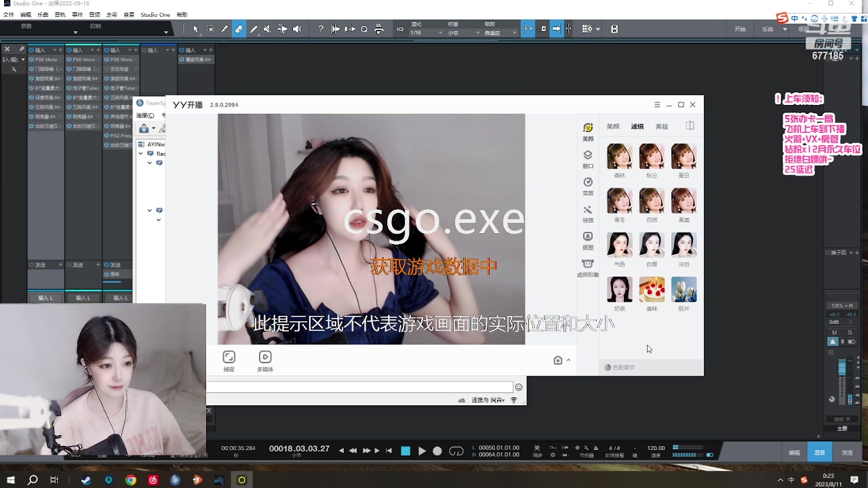Select the 滤镜 tab in YY开播
This screenshot has height=488, width=868.
(637, 127)
